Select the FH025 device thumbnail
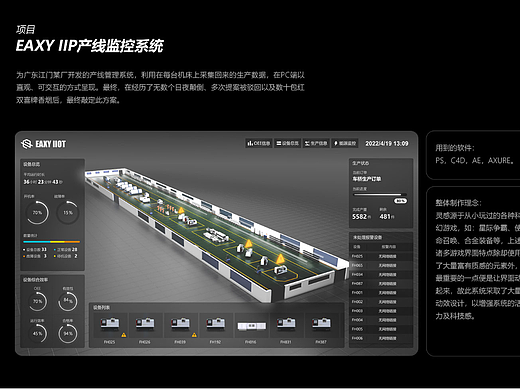The width and height of the screenshot is (520, 390). click(x=110, y=323)
